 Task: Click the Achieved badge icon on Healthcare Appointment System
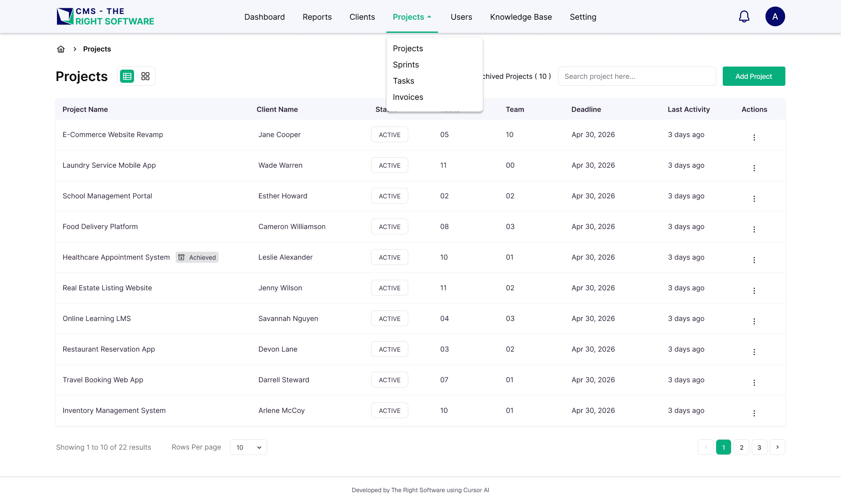182,257
